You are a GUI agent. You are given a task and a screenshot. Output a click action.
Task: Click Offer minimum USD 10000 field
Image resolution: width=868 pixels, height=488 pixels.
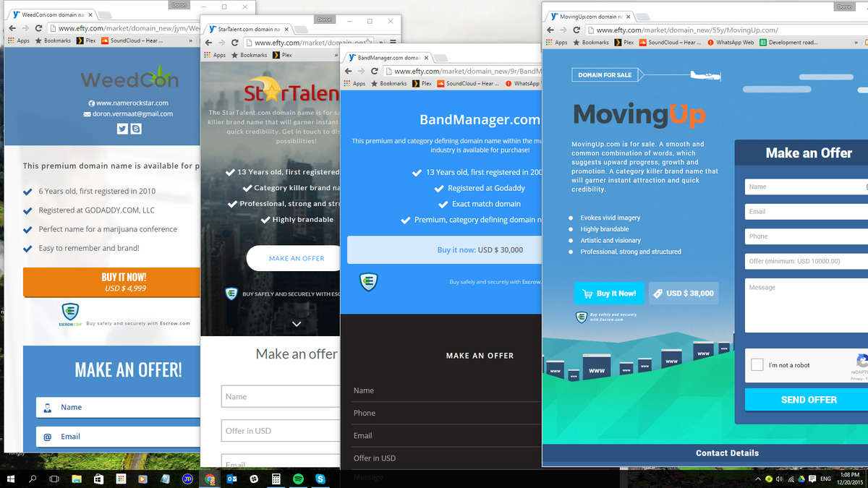[807, 261]
